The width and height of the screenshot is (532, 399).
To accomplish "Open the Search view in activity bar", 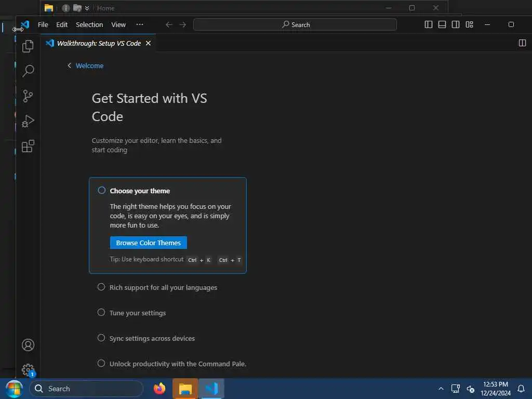I will (x=28, y=71).
